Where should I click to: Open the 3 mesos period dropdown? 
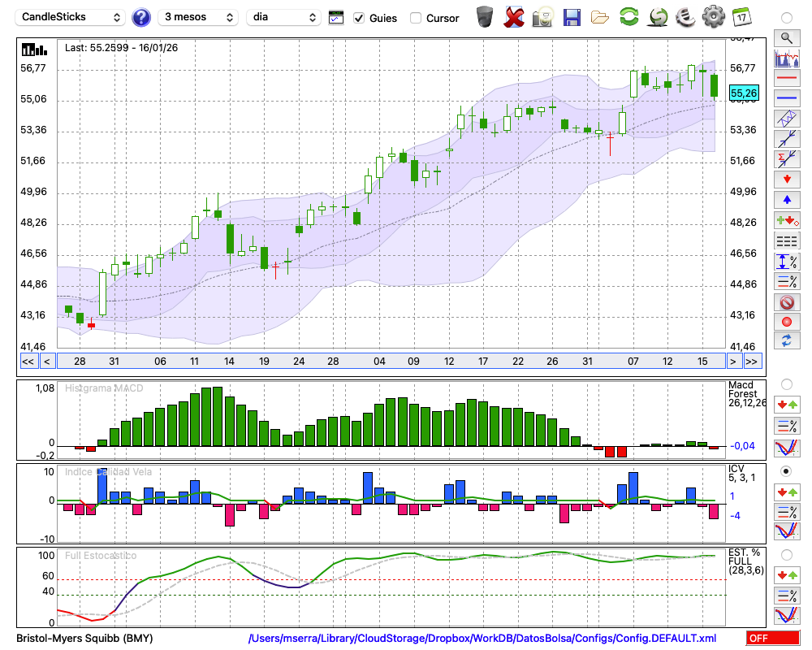click(198, 17)
